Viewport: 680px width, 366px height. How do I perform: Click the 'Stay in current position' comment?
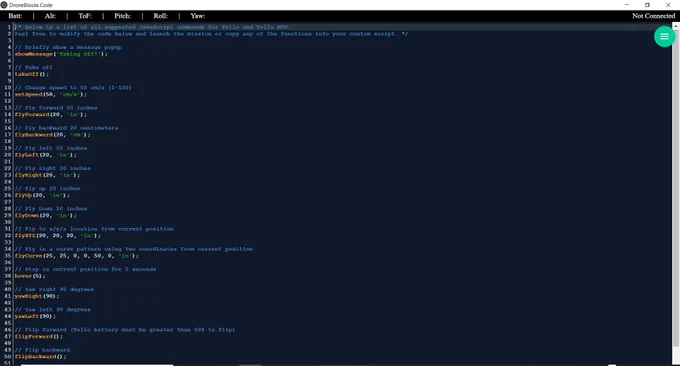click(x=85, y=269)
